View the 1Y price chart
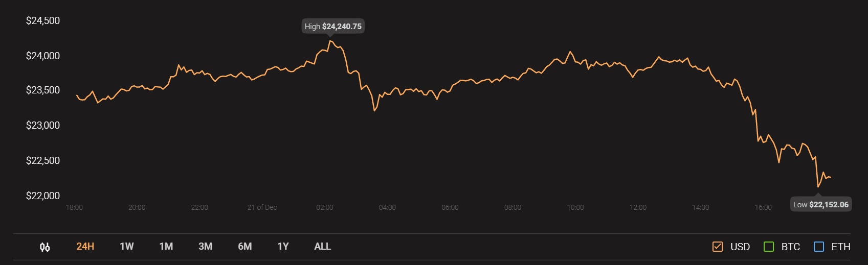The height and width of the screenshot is (265, 868). 283,247
